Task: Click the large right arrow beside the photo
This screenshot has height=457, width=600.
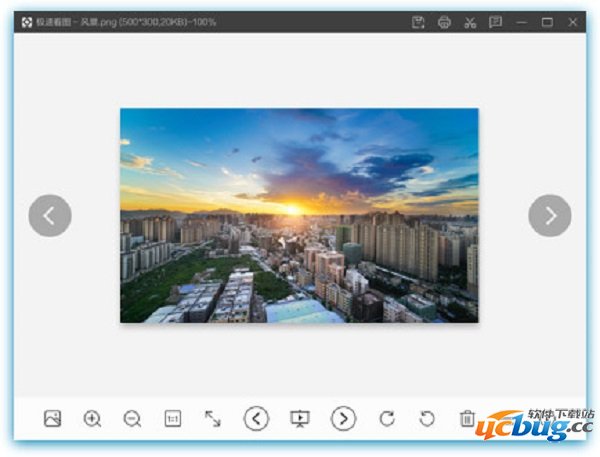Action: pyautogui.click(x=549, y=215)
